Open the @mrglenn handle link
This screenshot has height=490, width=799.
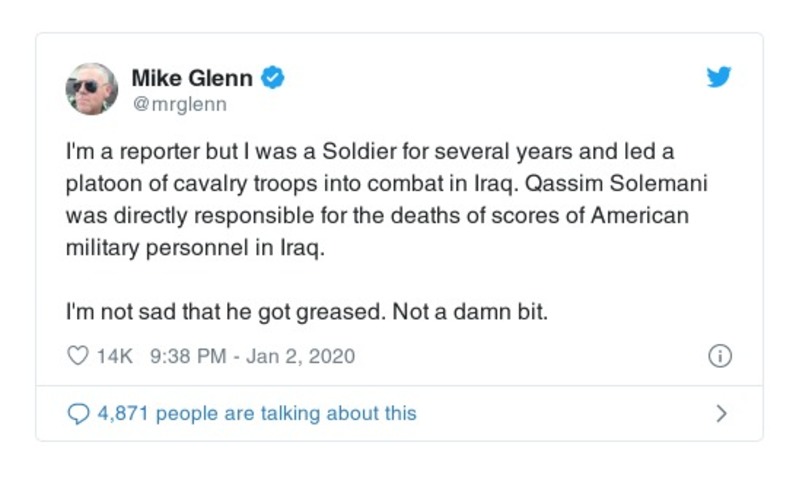[179, 104]
